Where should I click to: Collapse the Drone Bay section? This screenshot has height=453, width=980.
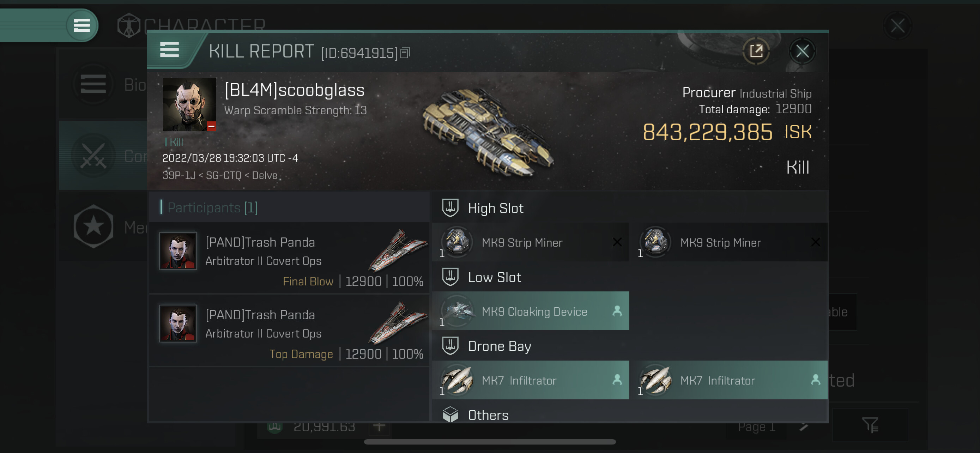[x=499, y=346]
